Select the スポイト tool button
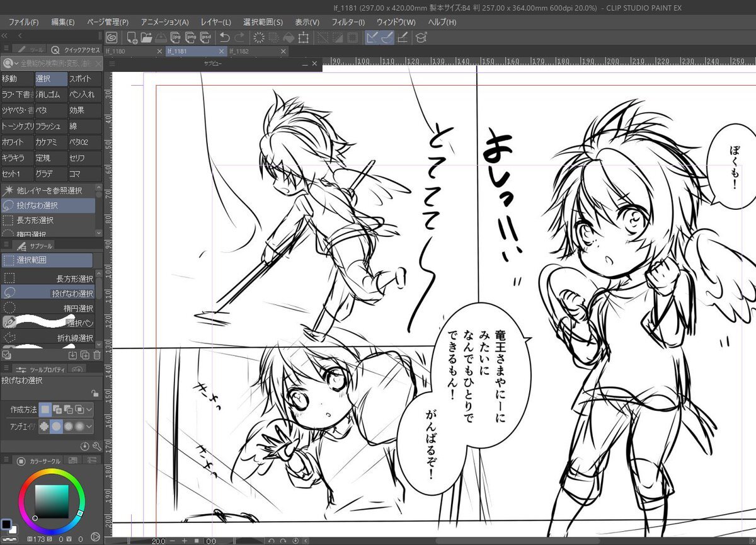The height and width of the screenshot is (545, 756). 85,79
